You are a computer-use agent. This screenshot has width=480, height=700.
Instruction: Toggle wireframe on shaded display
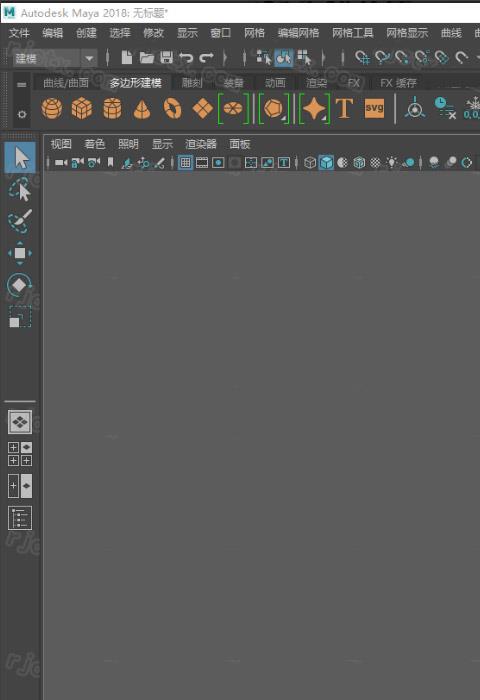359,162
